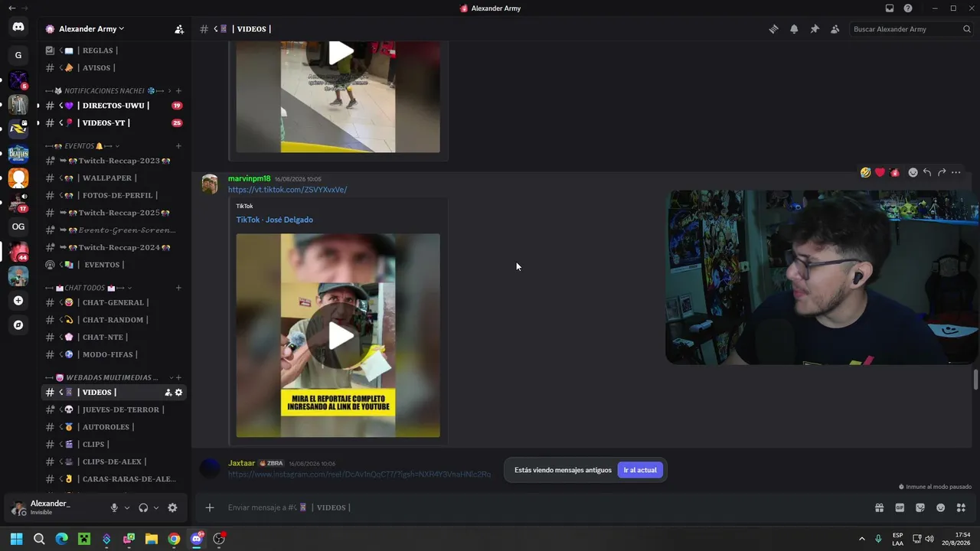Viewport: 980px width, 551px height.
Task: Open the Alexander Army server dropdown
Action: click(91, 29)
